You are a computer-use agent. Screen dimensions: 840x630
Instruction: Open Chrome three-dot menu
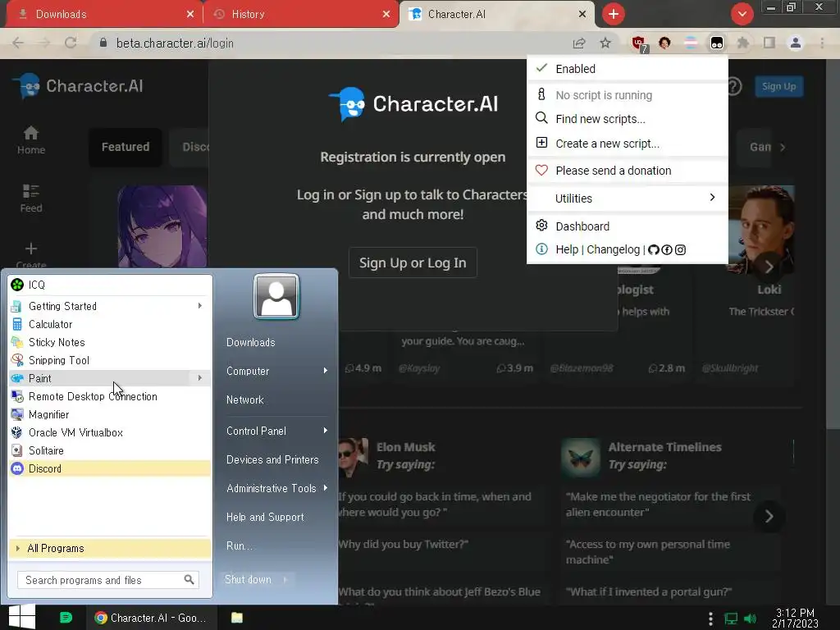tap(822, 43)
